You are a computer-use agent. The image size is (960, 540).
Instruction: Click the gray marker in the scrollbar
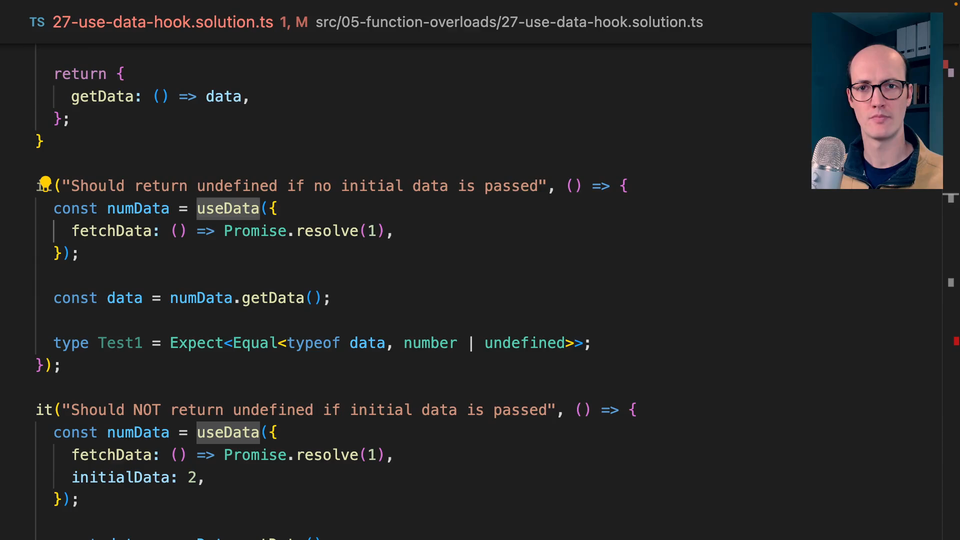tap(951, 283)
